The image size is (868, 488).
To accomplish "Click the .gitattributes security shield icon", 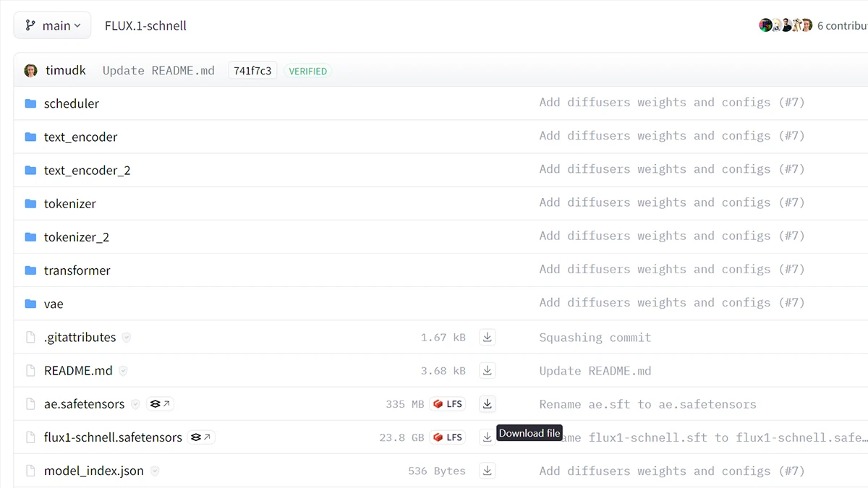I will coord(127,338).
